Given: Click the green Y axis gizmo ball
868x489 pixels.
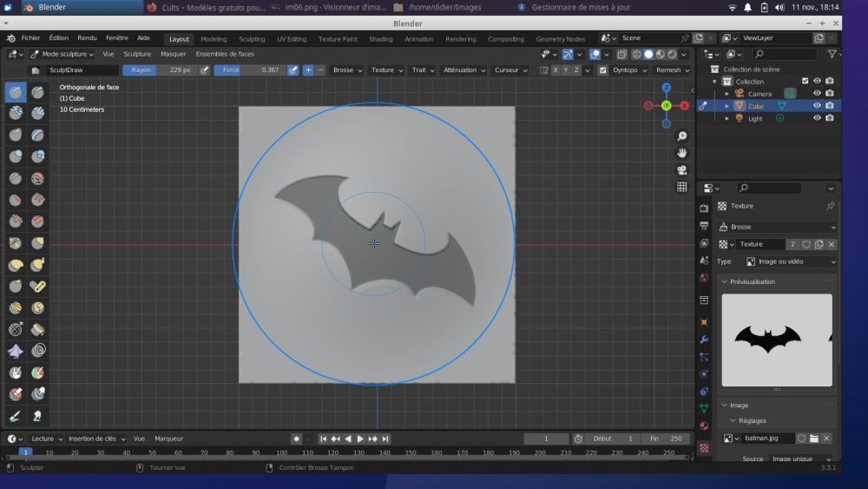Looking at the screenshot, I should pyautogui.click(x=666, y=105).
